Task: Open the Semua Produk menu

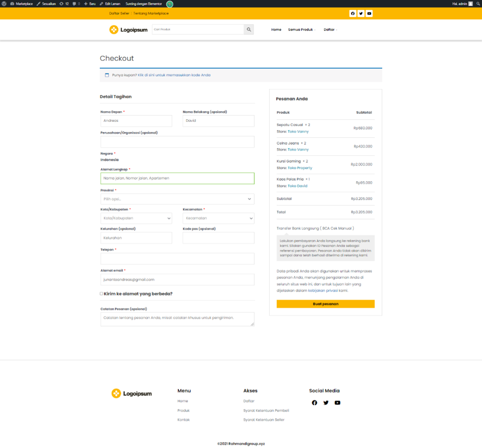Action: tap(301, 30)
